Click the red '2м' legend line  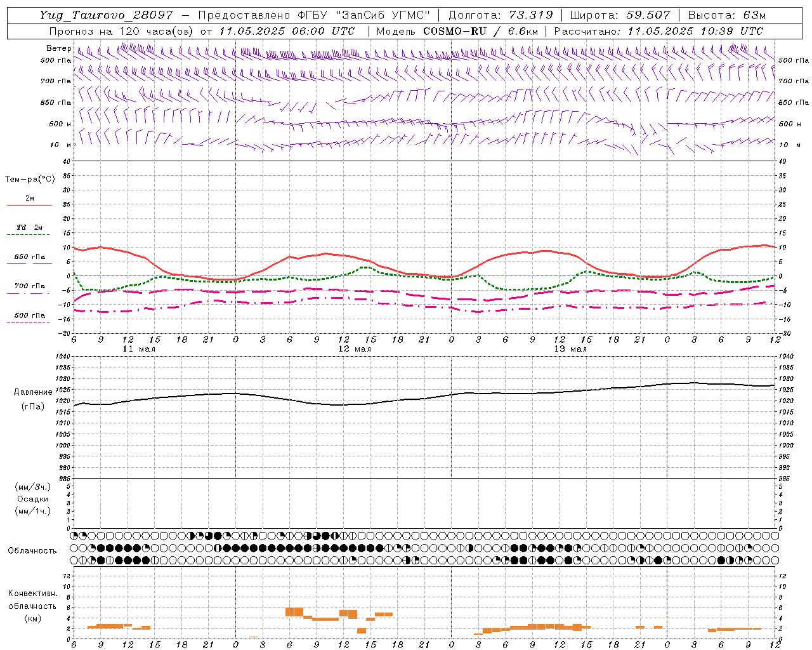tap(29, 205)
